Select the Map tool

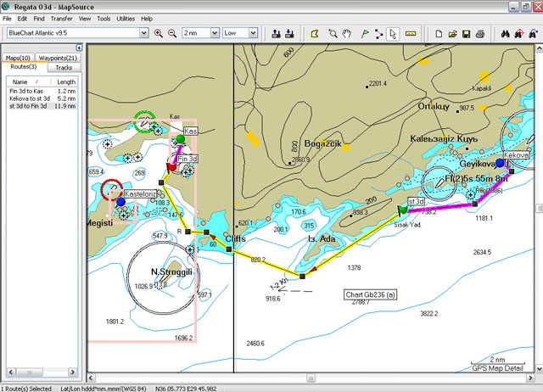point(315,34)
